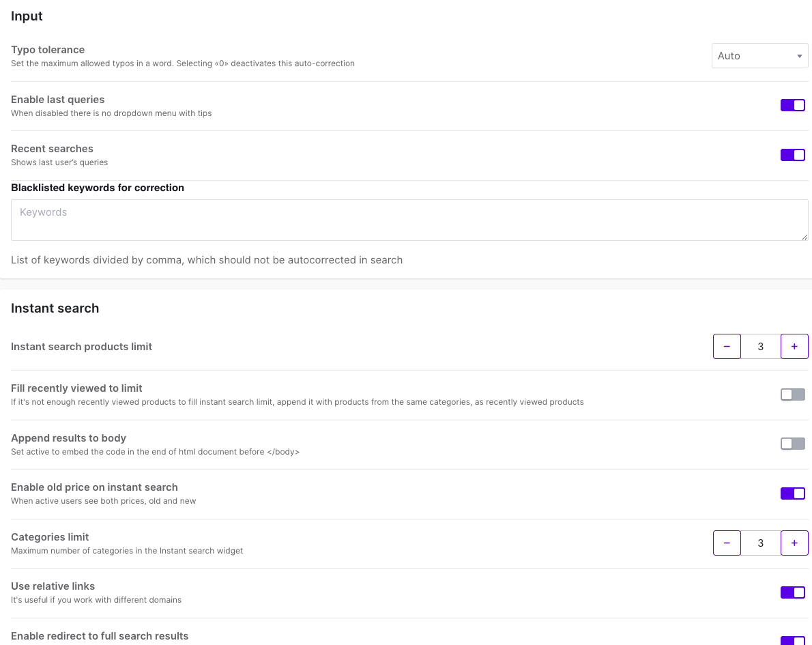Click the Instant search section heading
Image resolution: width=812 pixels, height=645 pixels.
(x=55, y=309)
